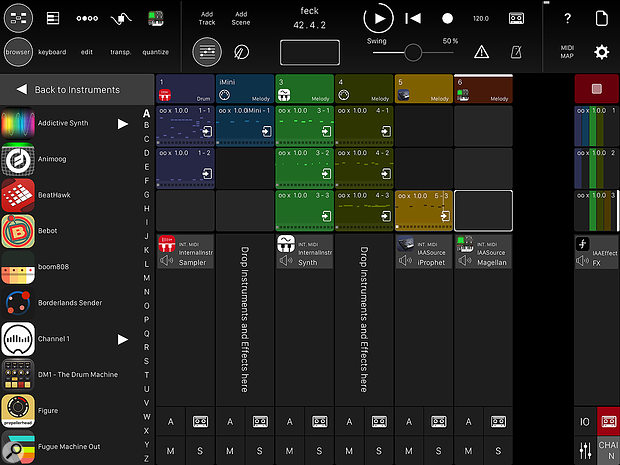Select Fugue Machine Out instrument

click(x=71, y=447)
